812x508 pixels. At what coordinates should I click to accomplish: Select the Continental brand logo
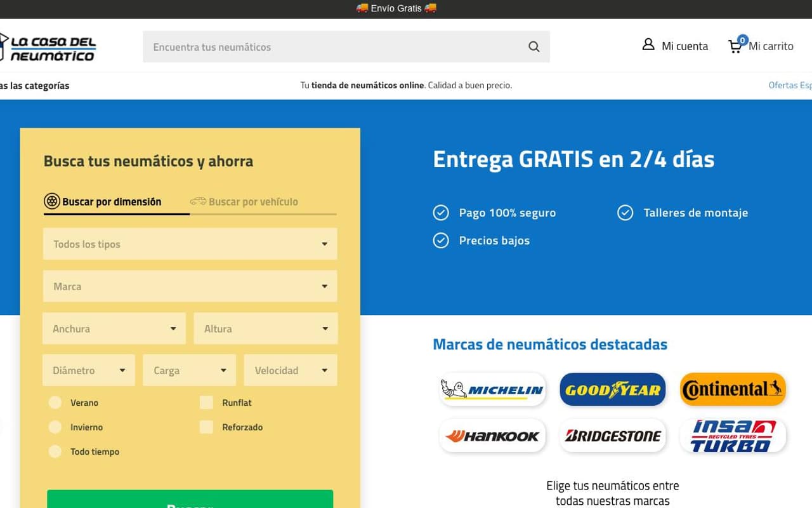pyautogui.click(x=733, y=389)
